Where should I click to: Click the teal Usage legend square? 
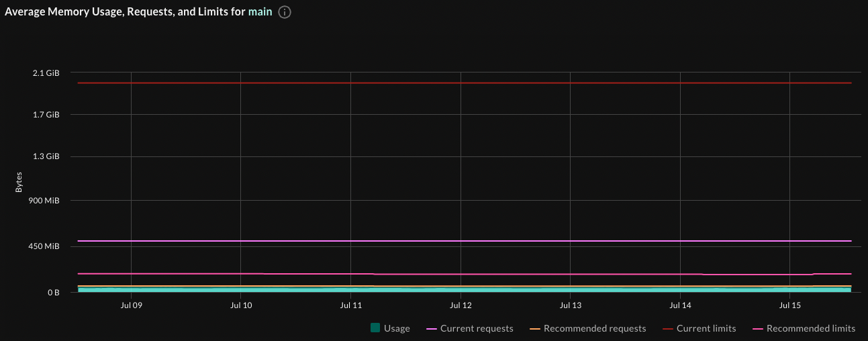375,328
